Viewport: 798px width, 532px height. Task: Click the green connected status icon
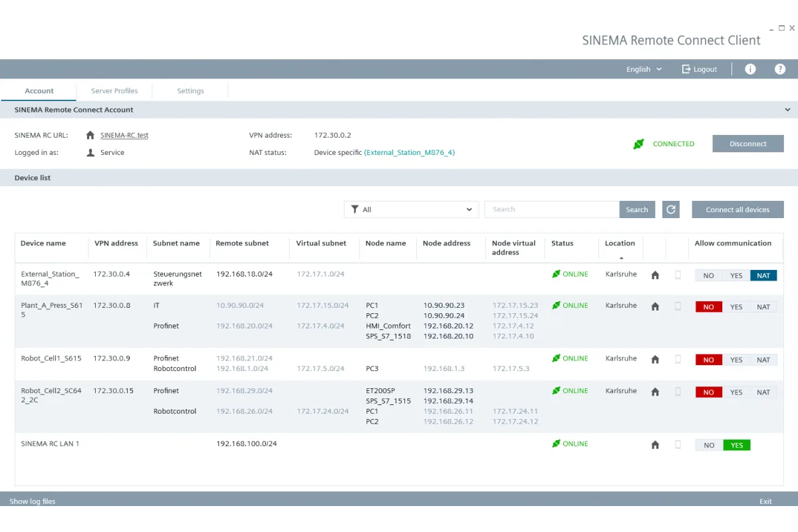click(638, 144)
